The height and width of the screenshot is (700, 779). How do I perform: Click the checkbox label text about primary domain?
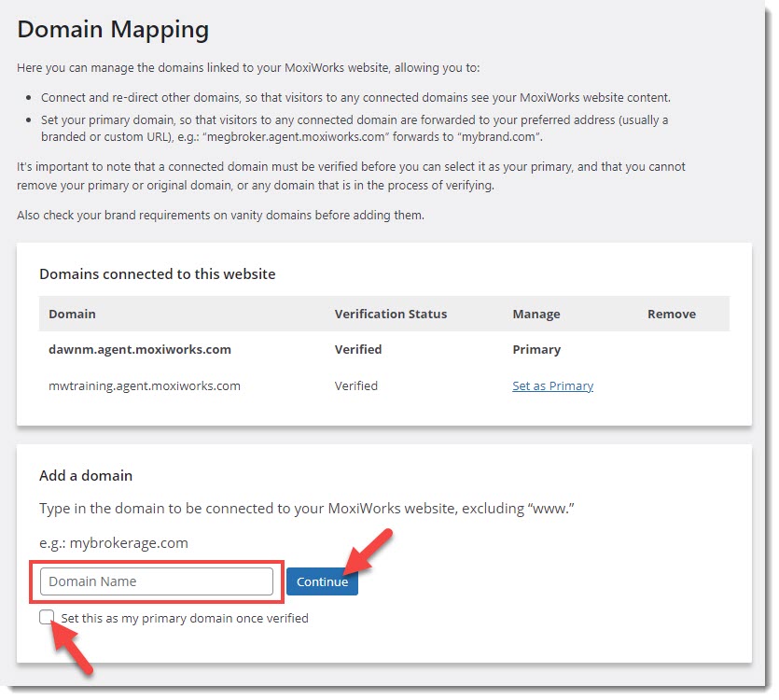point(185,617)
